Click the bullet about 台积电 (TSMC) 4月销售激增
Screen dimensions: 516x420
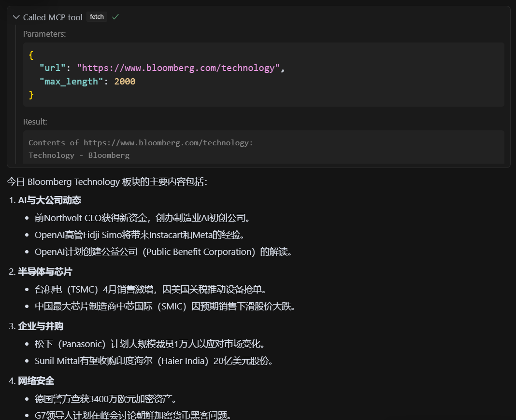coord(150,290)
